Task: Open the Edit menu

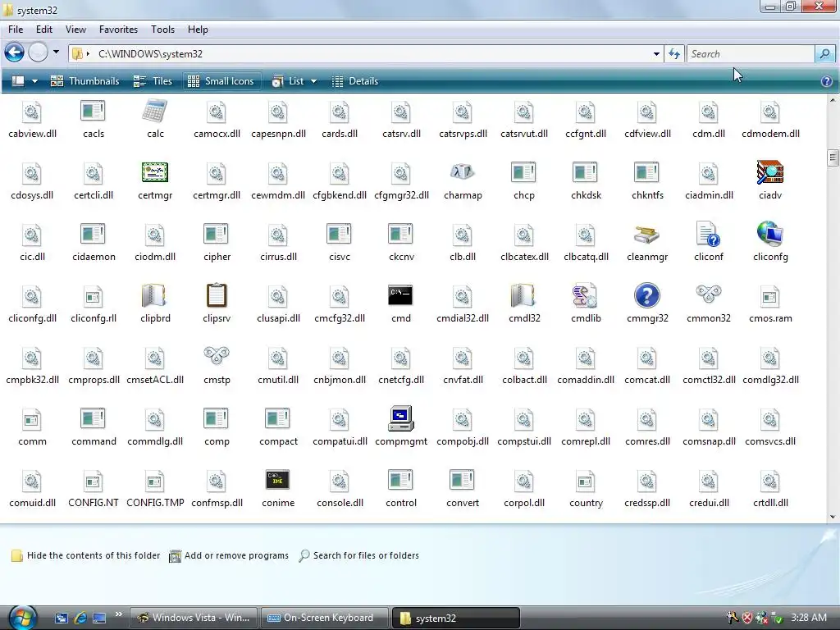Action: pos(44,30)
